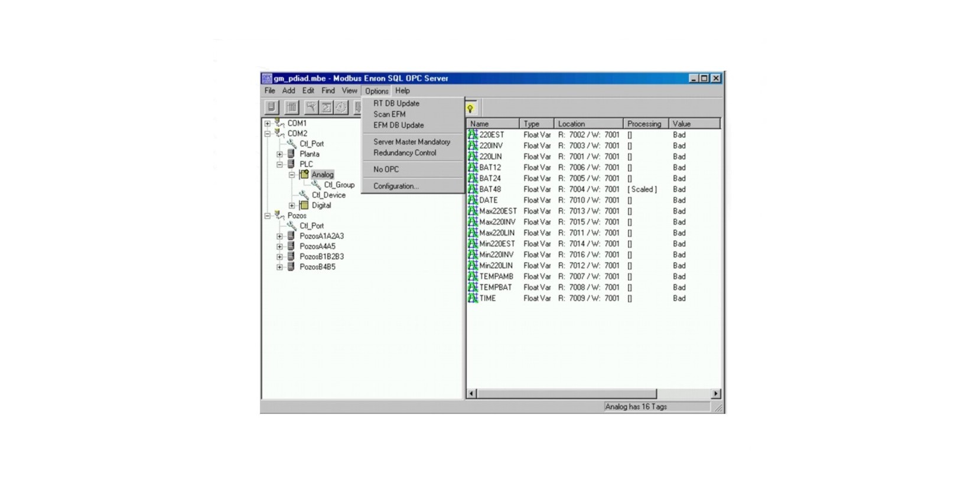Click 'Analog has 16 Tags' status text
This screenshot has width=980, height=490.
pyautogui.click(x=636, y=407)
